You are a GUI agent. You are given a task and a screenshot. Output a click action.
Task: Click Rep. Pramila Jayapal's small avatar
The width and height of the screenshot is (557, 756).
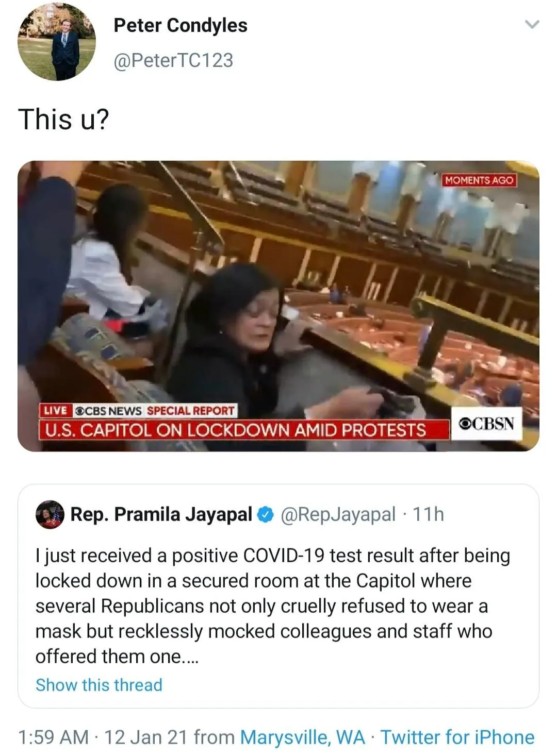tap(50, 514)
